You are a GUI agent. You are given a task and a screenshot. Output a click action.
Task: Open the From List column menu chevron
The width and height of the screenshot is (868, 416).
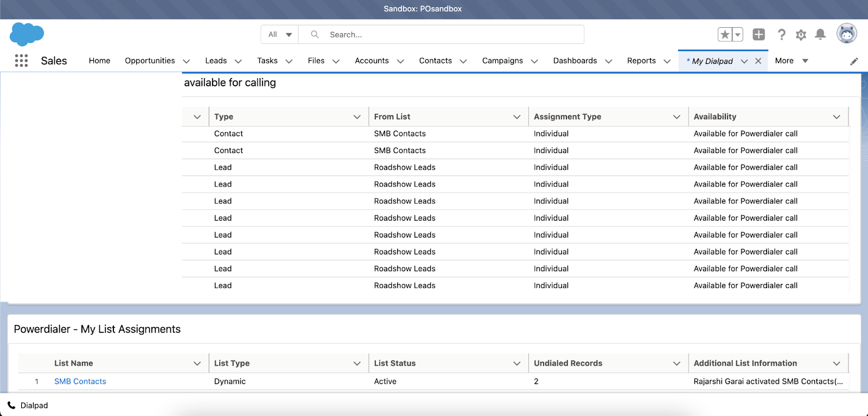517,117
